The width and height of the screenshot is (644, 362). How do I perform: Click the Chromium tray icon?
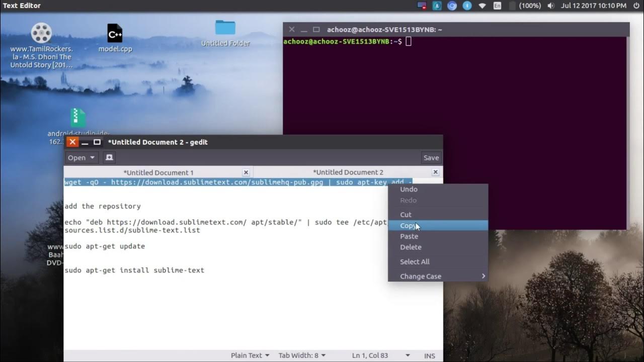tap(452, 6)
